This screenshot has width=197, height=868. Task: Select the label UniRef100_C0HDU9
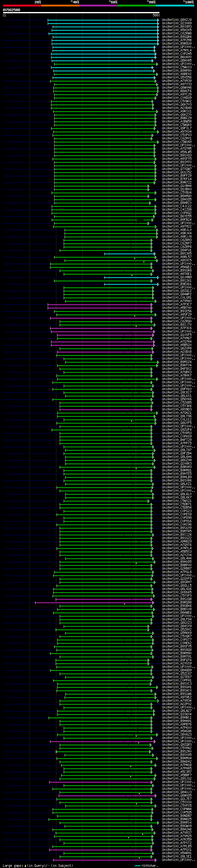pos(177,98)
